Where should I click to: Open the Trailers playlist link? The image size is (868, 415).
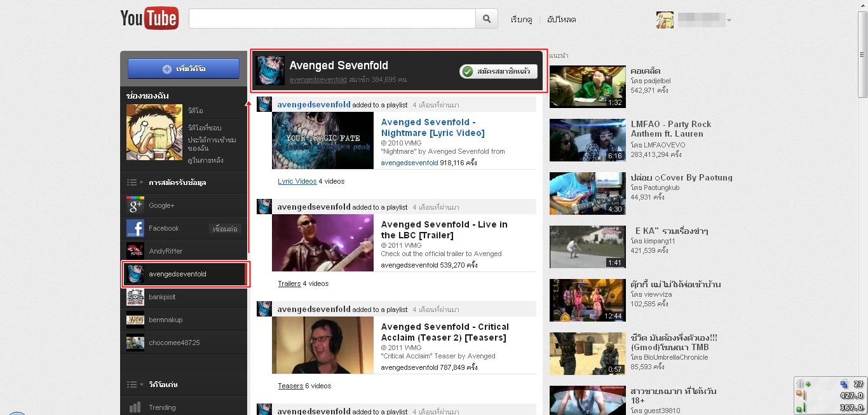coord(289,283)
